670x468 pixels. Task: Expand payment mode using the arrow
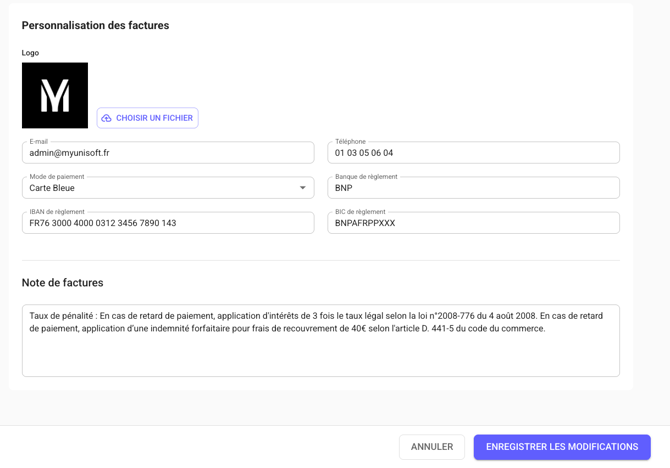[x=303, y=188]
